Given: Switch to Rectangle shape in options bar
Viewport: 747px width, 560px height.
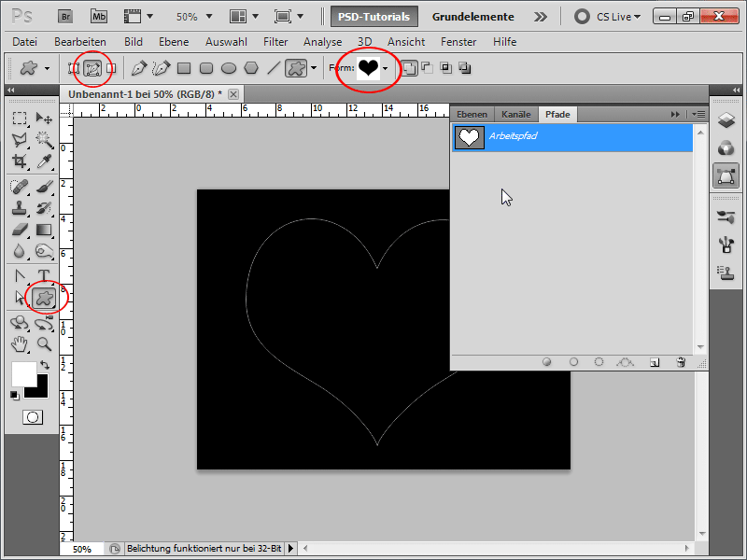Looking at the screenshot, I should pyautogui.click(x=184, y=68).
